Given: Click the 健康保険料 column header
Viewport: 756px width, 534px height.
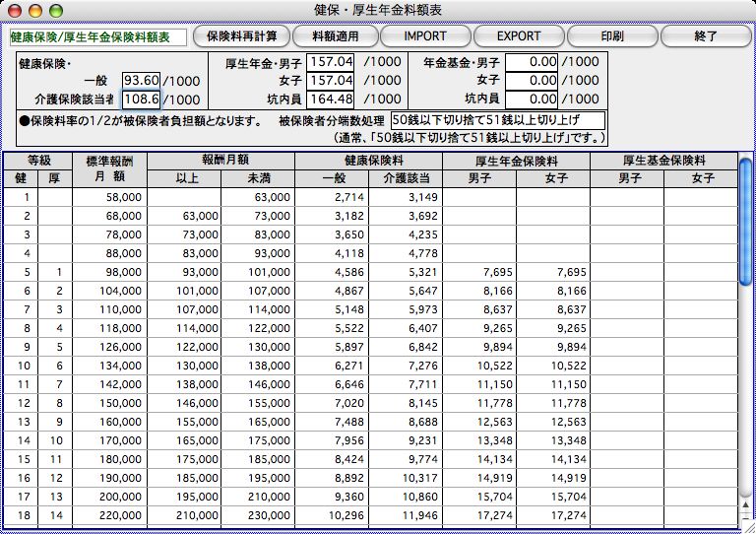Looking at the screenshot, I should pos(369,161).
